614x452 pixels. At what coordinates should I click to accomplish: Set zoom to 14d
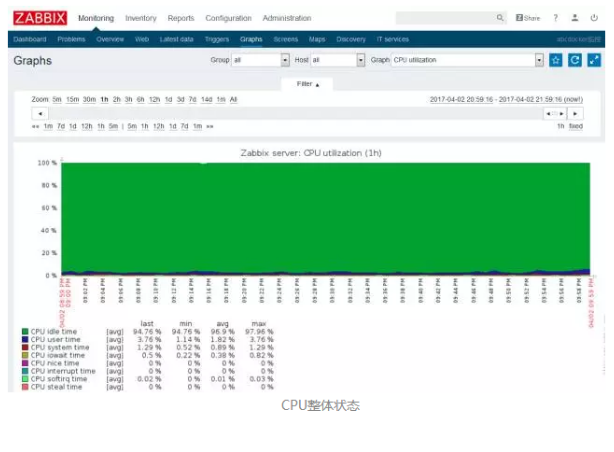(x=207, y=99)
